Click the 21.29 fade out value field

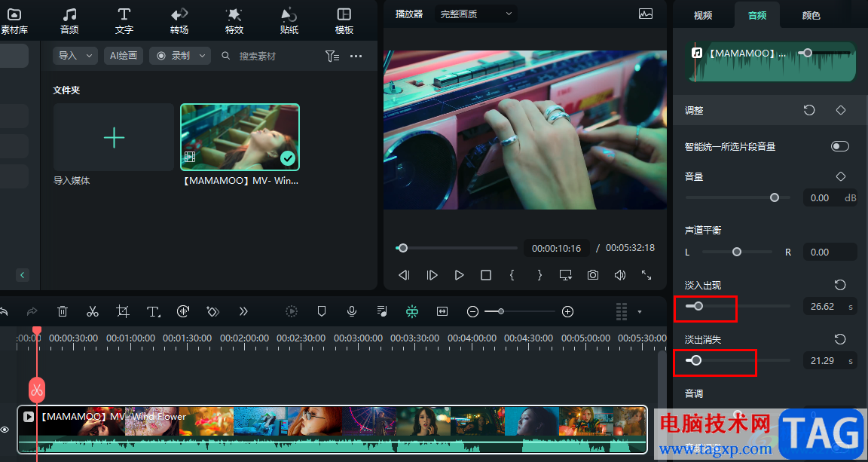point(830,360)
